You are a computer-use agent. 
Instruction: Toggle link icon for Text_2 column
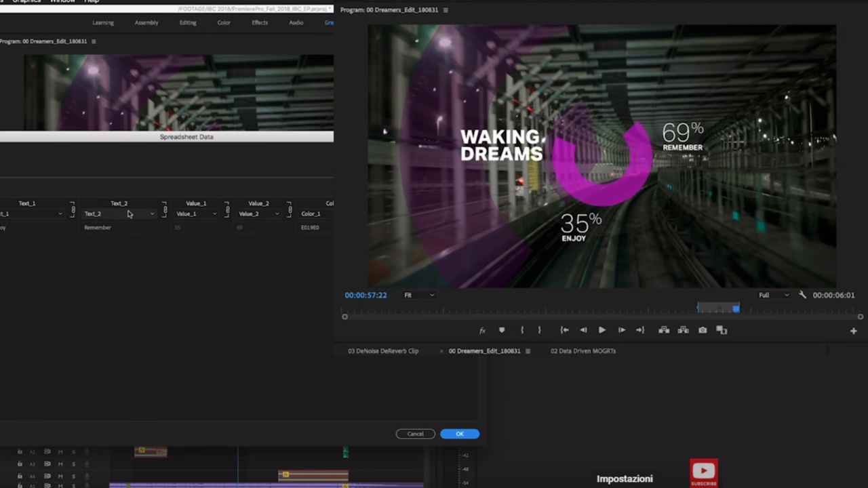(x=164, y=209)
